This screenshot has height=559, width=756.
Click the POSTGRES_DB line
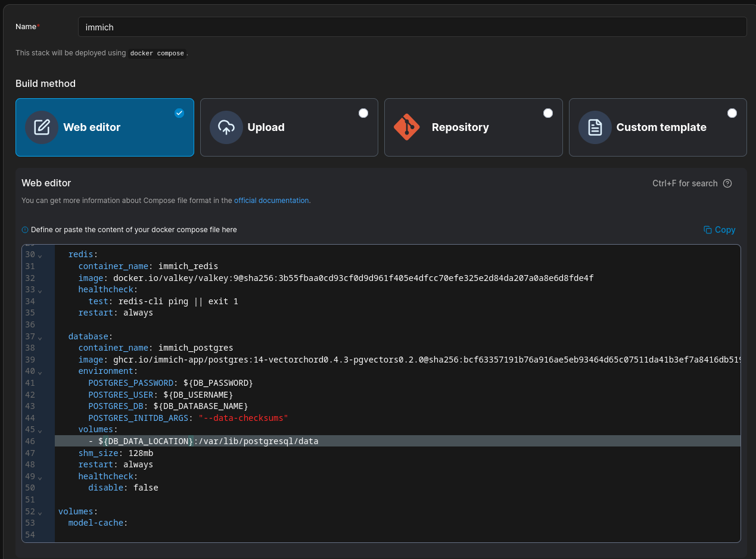pos(168,406)
